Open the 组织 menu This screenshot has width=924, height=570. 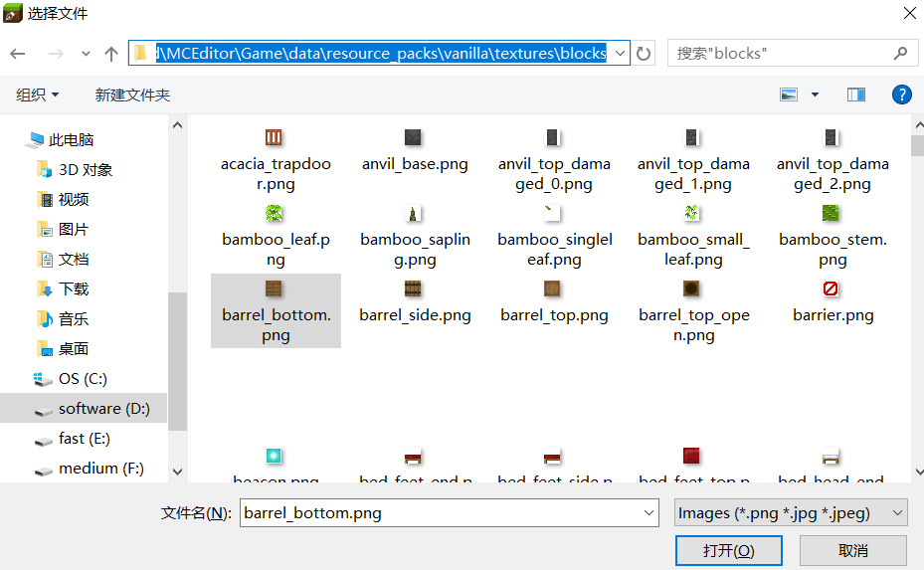[x=38, y=95]
